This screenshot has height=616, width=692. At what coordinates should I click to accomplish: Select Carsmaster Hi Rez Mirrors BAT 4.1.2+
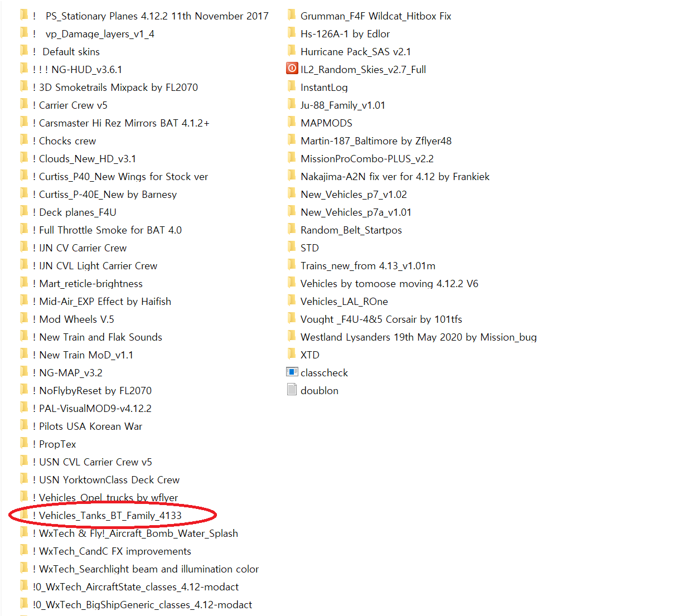pyautogui.click(x=121, y=123)
